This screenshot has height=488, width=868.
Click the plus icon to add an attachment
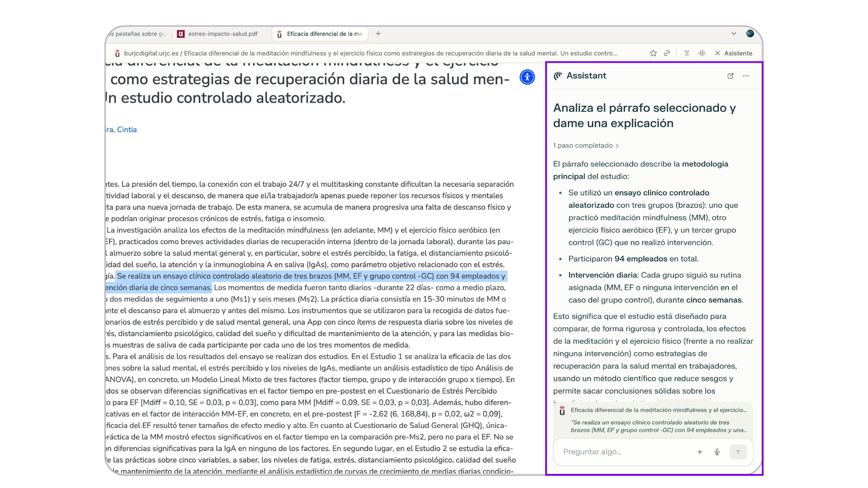tap(700, 452)
